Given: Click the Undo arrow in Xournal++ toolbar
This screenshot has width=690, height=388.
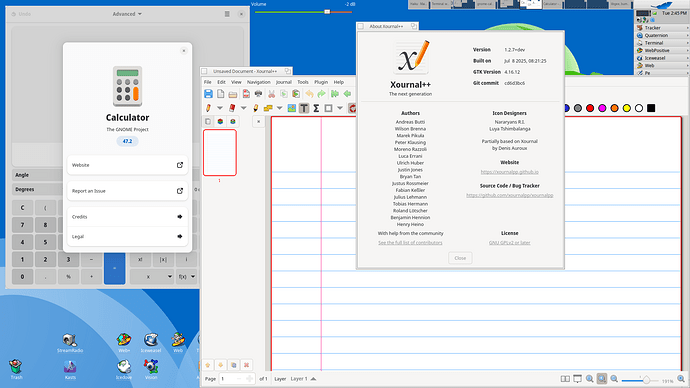Looking at the screenshot, I should pyautogui.click(x=309, y=94).
